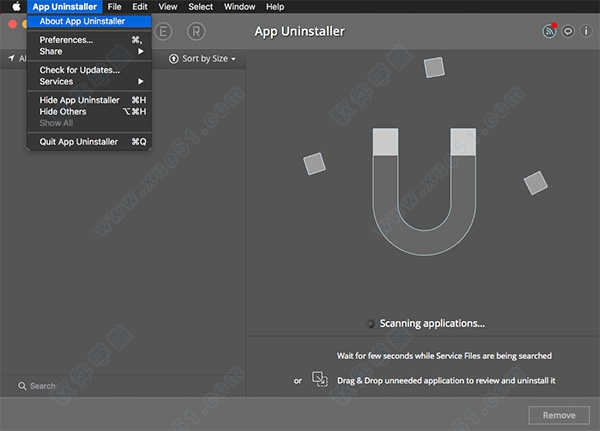Open the Select menu
Image resolution: width=600 pixels, height=431 pixels.
[200, 7]
